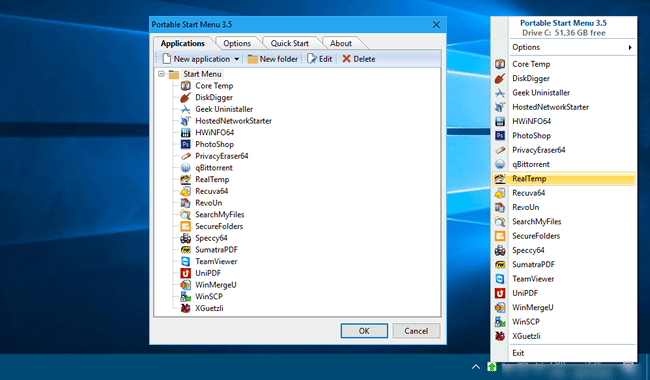
Task: Launch PhotoShop from popup menu
Action: 564,136
